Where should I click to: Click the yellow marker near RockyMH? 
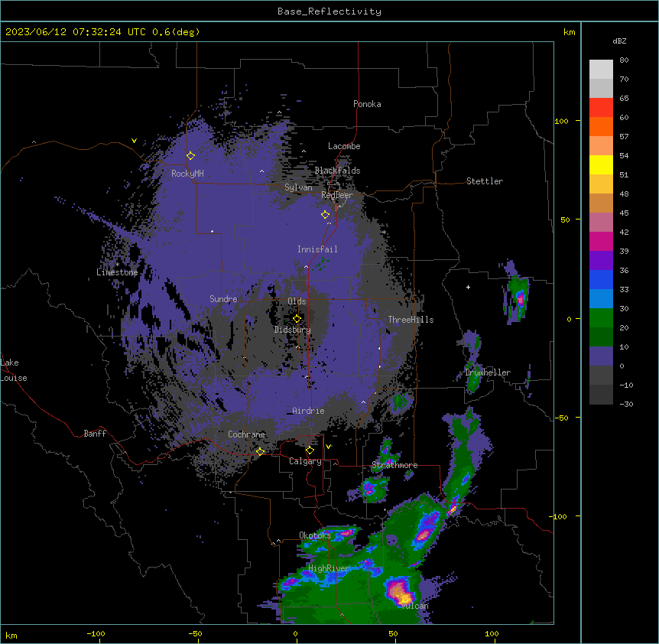pyautogui.click(x=190, y=156)
